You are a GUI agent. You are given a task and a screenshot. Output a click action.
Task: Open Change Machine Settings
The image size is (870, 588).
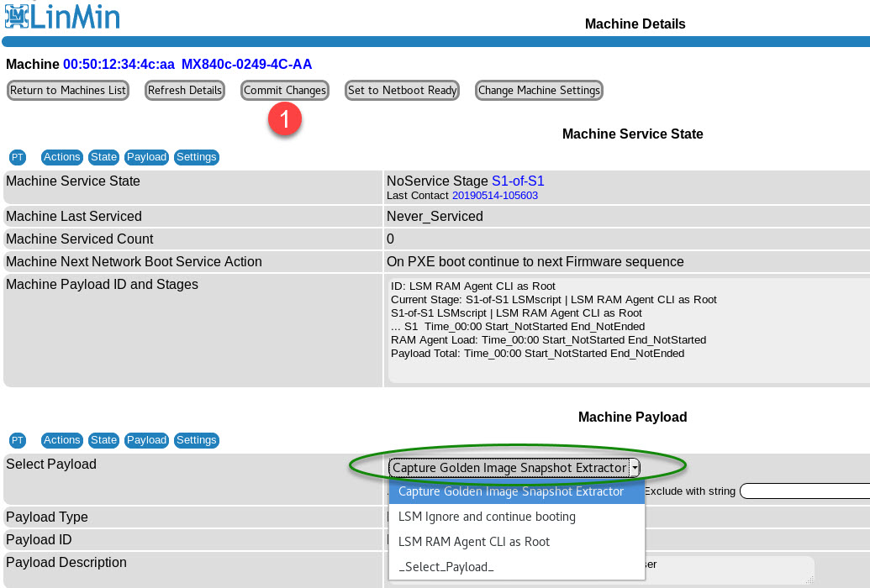click(x=539, y=91)
